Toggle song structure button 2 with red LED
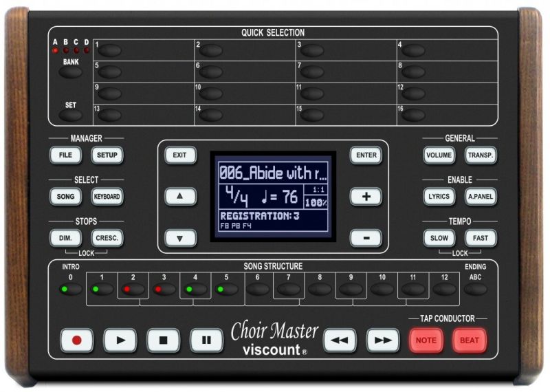The image size is (550, 392). tap(133, 290)
